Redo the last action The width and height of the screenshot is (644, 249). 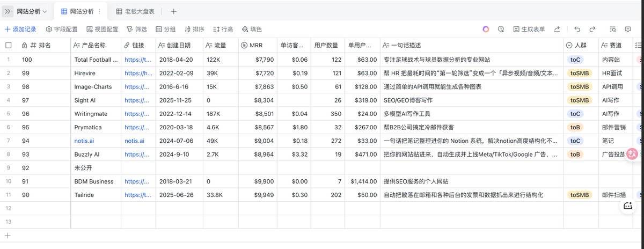coord(592,29)
